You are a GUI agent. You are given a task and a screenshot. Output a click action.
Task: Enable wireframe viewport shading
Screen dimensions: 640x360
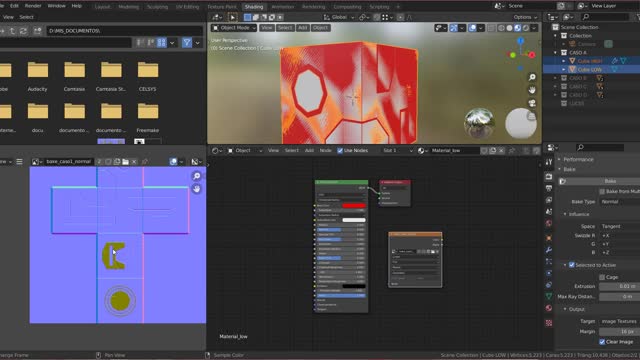click(501, 28)
